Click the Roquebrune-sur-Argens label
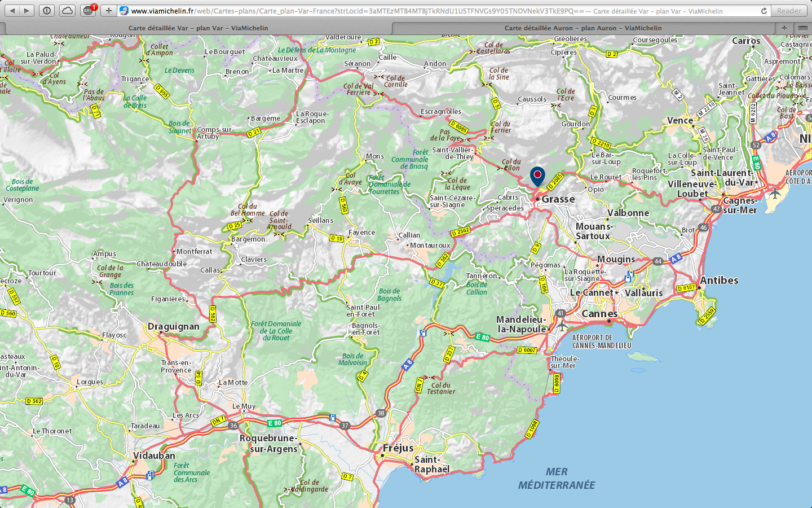 coord(268,444)
